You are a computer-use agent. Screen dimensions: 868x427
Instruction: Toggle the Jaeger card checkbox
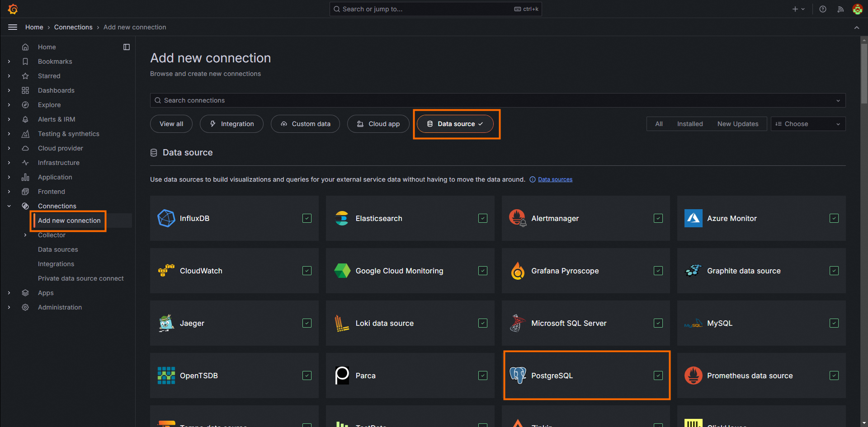pyautogui.click(x=307, y=323)
